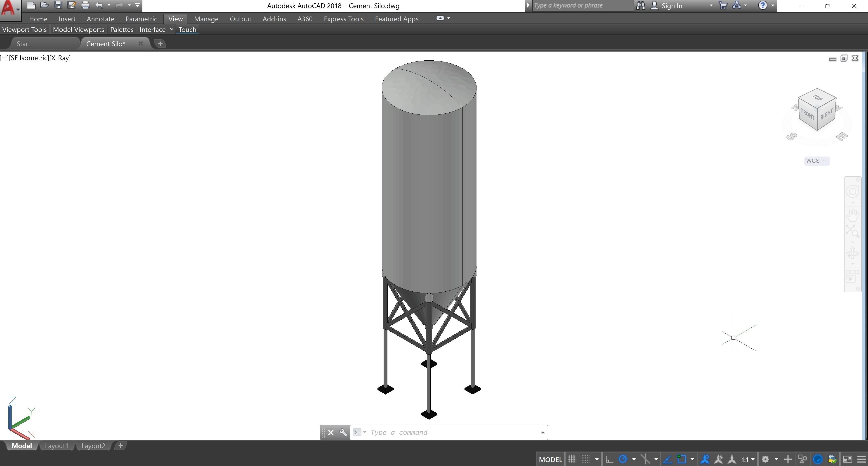Open the Manage ribbon tab
The height and width of the screenshot is (466, 868).
pyautogui.click(x=206, y=19)
